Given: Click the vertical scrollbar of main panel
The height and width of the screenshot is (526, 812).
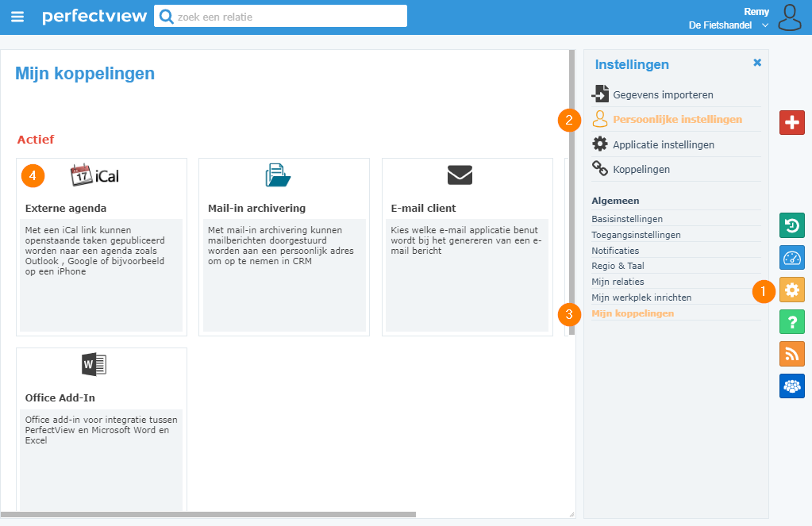Looking at the screenshot, I should tap(571, 192).
